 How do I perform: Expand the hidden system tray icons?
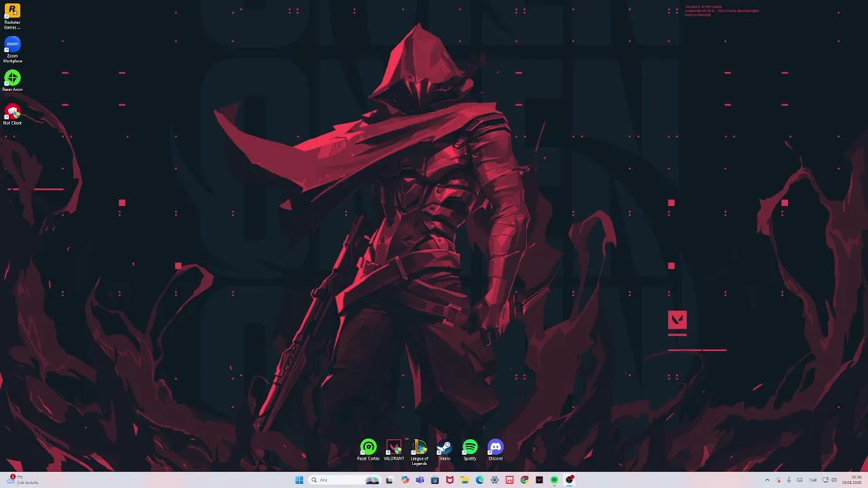click(x=767, y=480)
